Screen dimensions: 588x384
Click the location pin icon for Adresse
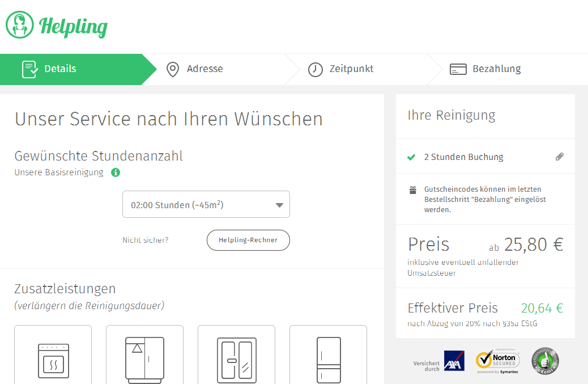pos(173,69)
